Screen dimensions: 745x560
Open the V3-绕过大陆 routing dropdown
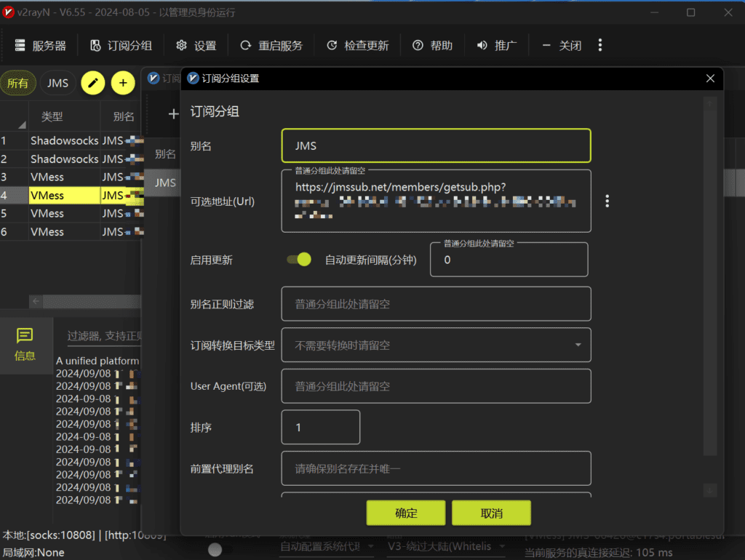click(x=446, y=547)
